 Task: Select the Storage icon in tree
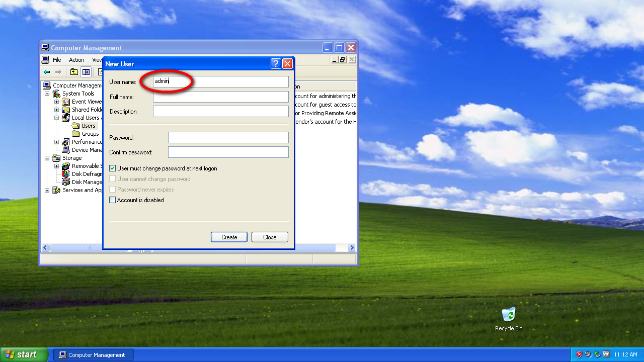[56, 158]
